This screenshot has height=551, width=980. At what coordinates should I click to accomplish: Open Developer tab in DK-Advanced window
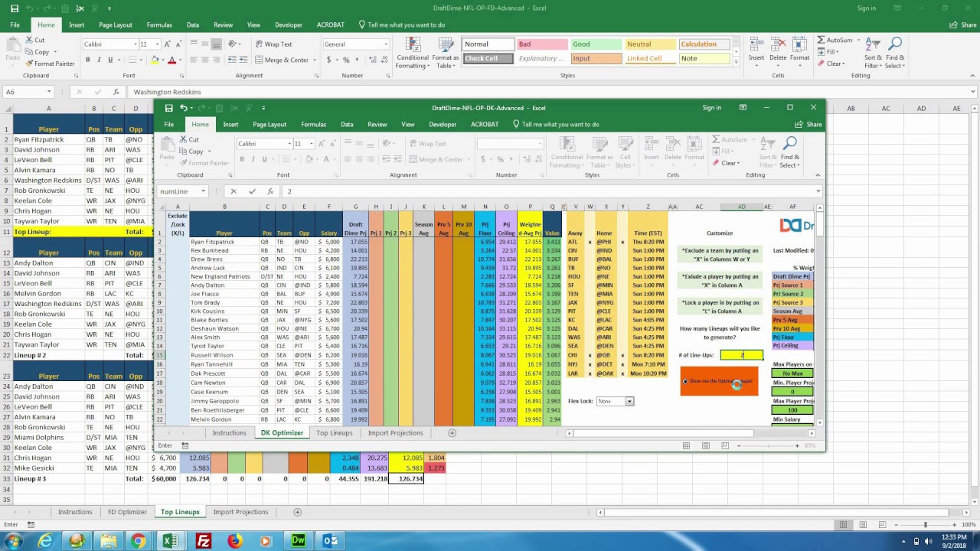[443, 124]
